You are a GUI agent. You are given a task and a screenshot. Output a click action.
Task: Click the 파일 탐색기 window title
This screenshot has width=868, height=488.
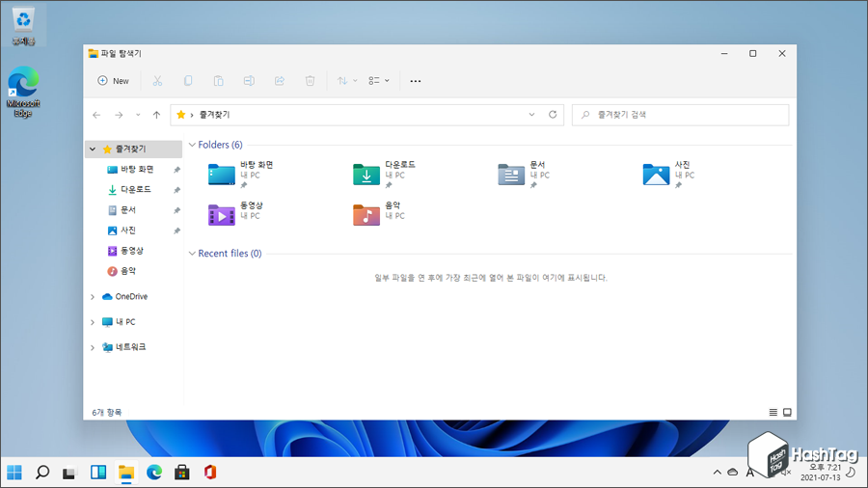(122, 54)
